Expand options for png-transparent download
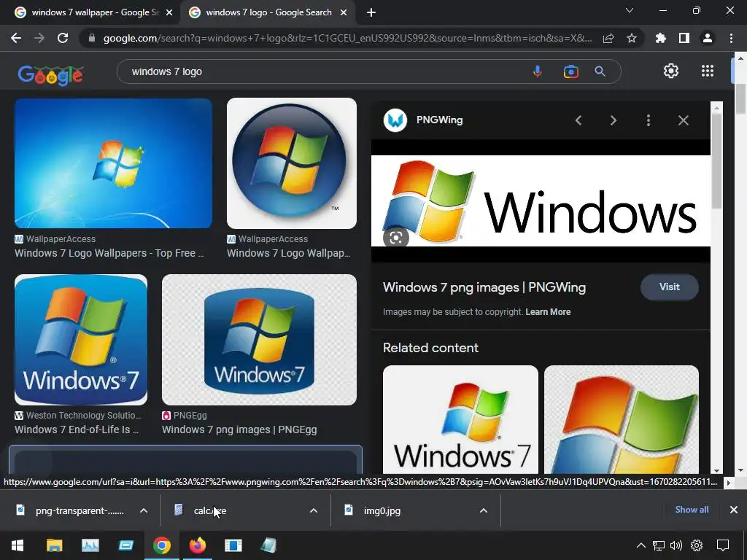 click(x=144, y=510)
